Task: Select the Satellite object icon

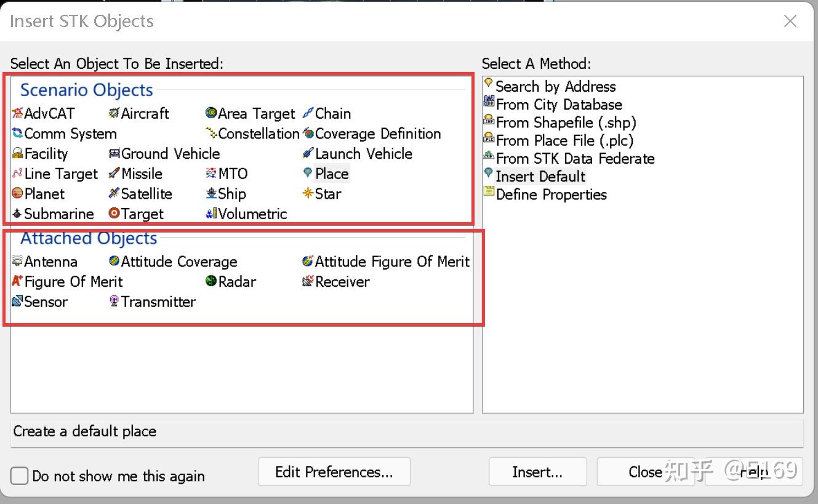Action: click(x=114, y=194)
